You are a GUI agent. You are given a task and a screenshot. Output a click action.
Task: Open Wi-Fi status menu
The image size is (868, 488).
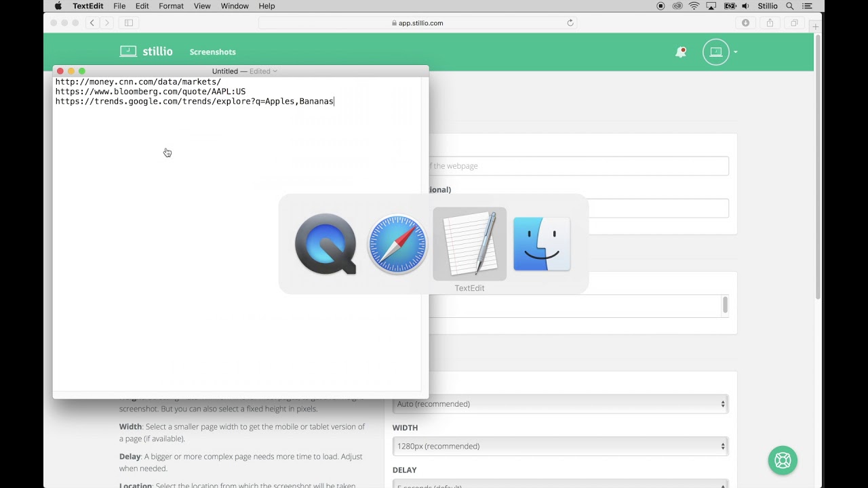[694, 6]
